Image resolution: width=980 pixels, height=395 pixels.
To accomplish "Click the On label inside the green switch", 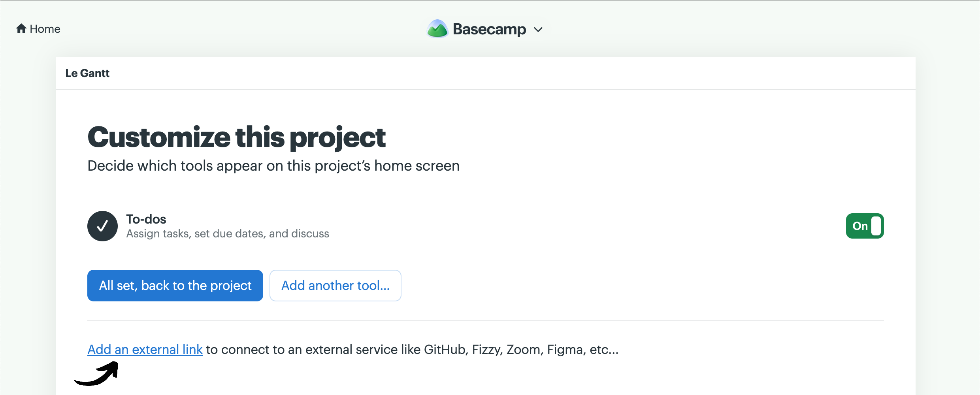I will point(860,226).
